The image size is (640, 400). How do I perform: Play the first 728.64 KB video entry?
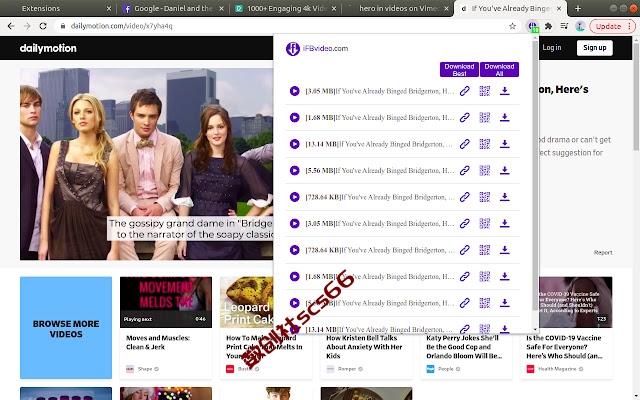point(294,197)
